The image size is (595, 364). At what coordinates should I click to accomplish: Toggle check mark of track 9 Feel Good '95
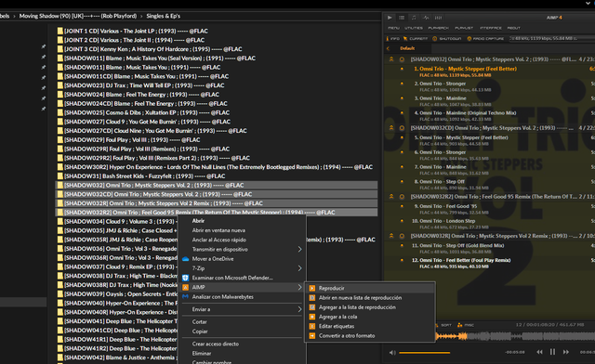point(402,206)
